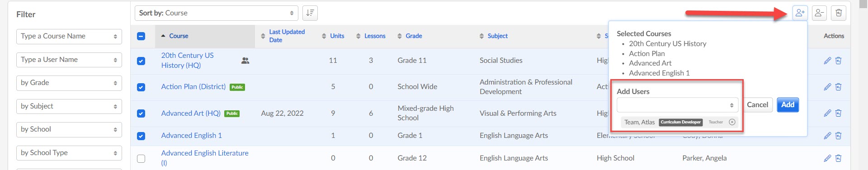Click the blue Add button
Viewport: 868px width, 170px height.
[788, 105]
